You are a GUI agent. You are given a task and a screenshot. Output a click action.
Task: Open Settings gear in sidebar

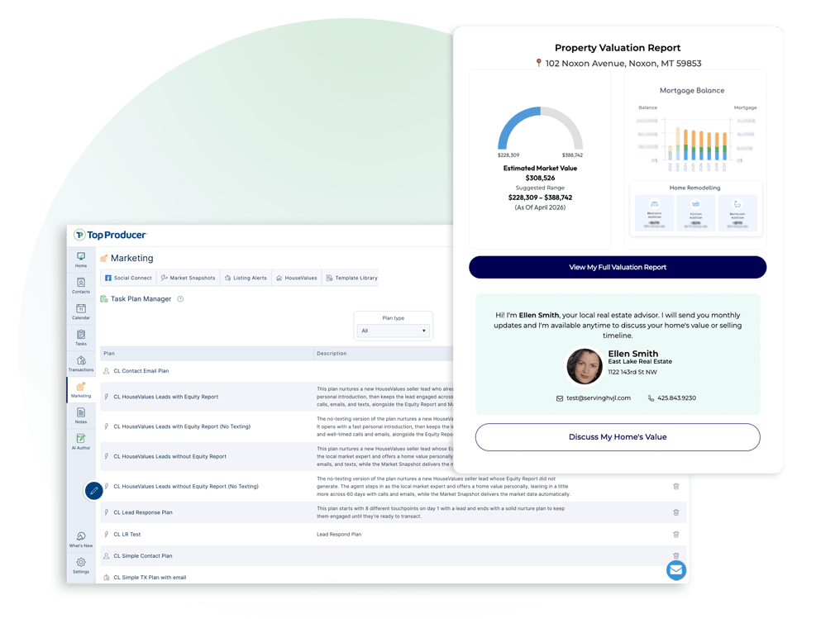(x=81, y=565)
